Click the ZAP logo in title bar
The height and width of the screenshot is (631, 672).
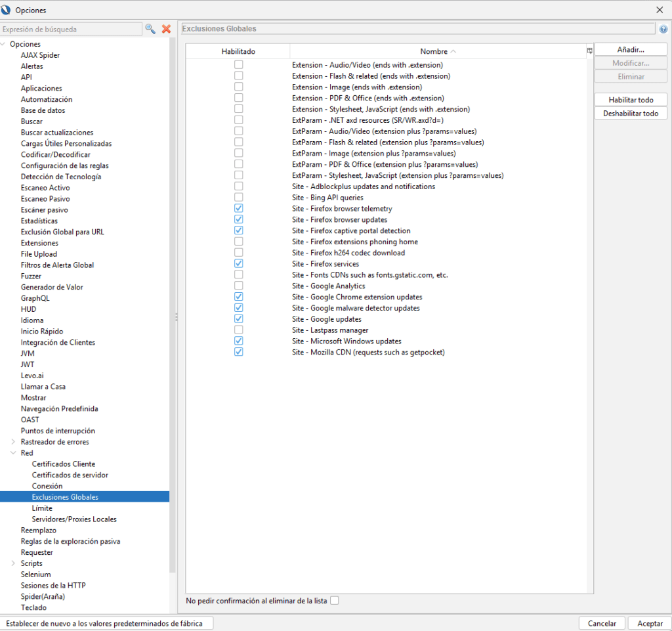[7, 10]
